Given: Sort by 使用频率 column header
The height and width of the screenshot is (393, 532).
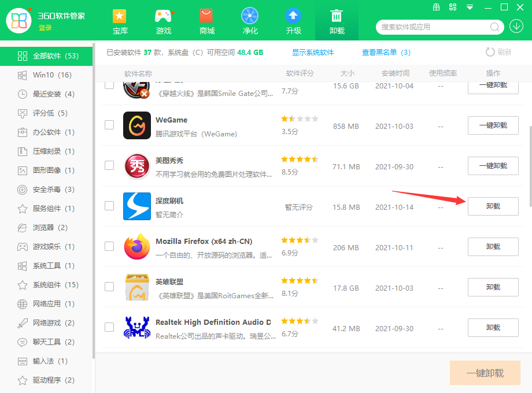Looking at the screenshot, I should (443, 73).
